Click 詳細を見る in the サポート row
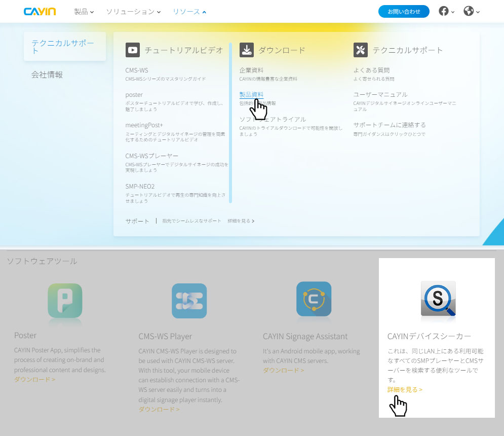Viewport: 504px width, 436px height. point(241,221)
